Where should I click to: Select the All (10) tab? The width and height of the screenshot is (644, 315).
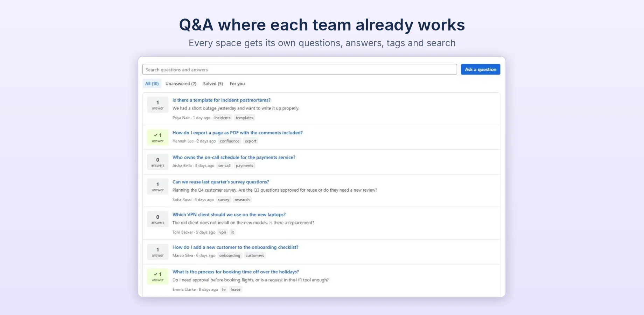coord(152,84)
